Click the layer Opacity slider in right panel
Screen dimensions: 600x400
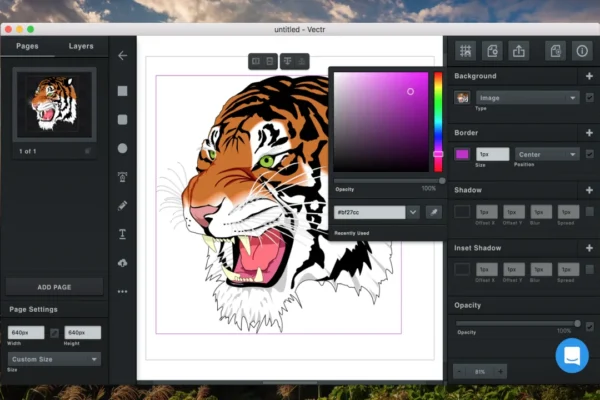coord(518,324)
